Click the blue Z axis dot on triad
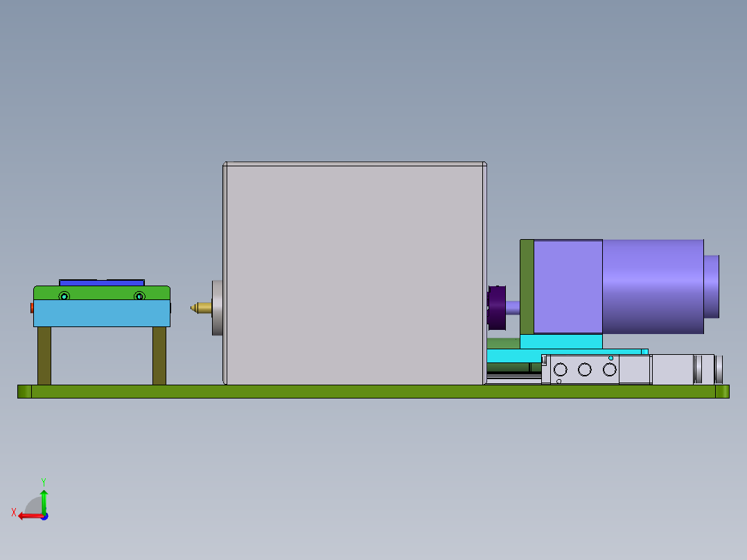Viewport: 747px width, 560px height. pyautogui.click(x=44, y=516)
